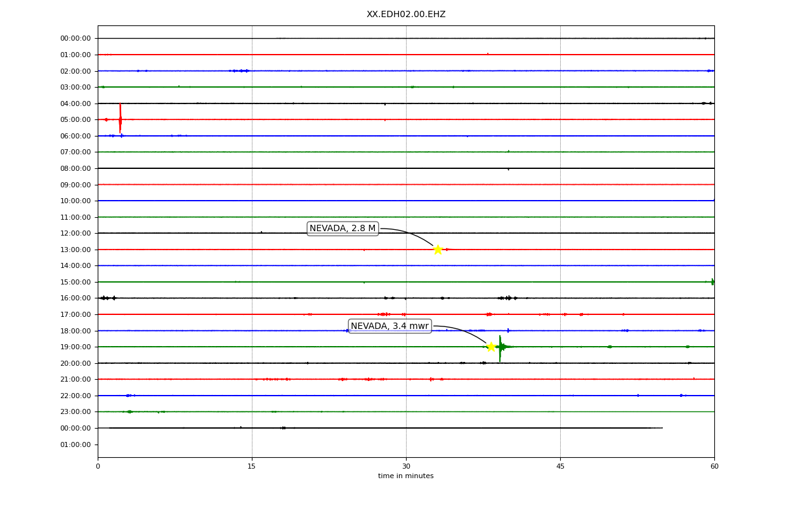Click the 10:00:00 time axis label
Viewport: 812px width, 508px height.
tap(75, 201)
